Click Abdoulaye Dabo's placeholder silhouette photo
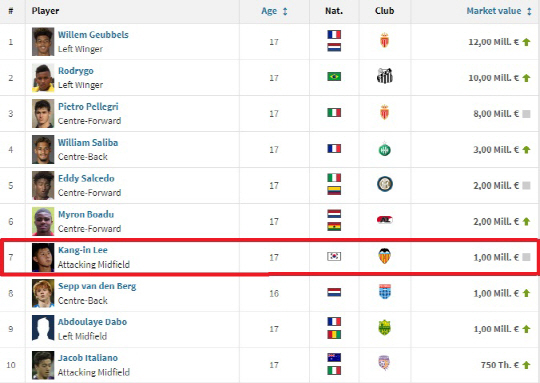Screen dimensions: 540x383 coord(43,328)
